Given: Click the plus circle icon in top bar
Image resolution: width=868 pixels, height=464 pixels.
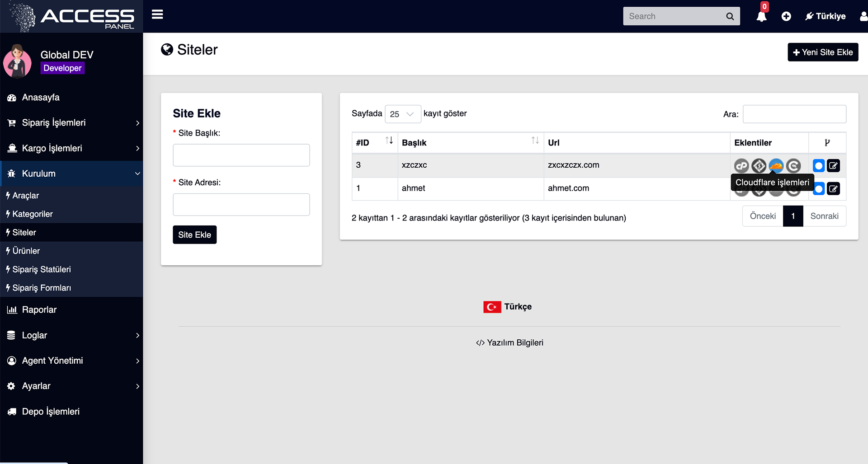Looking at the screenshot, I should [786, 16].
